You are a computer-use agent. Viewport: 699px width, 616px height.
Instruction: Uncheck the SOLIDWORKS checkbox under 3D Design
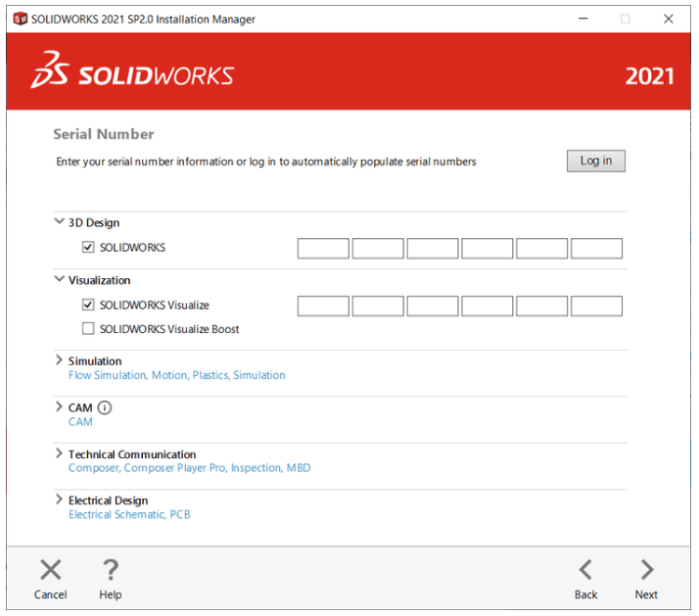88,247
